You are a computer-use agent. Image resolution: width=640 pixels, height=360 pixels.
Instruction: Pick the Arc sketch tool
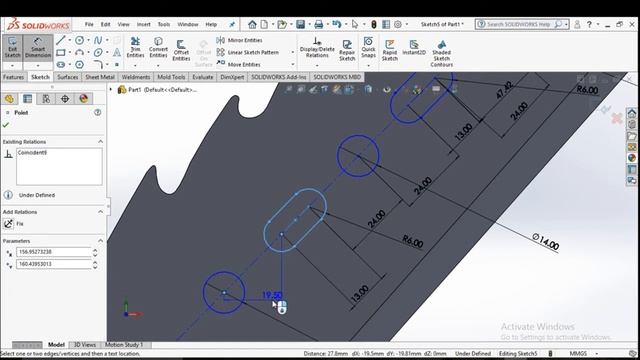pyautogui.click(x=80, y=52)
